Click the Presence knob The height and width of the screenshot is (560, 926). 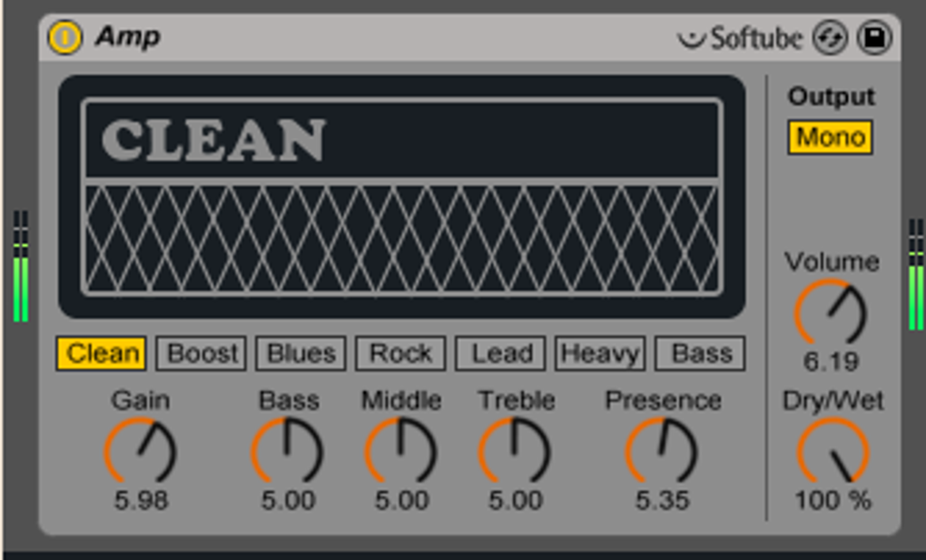click(x=662, y=452)
